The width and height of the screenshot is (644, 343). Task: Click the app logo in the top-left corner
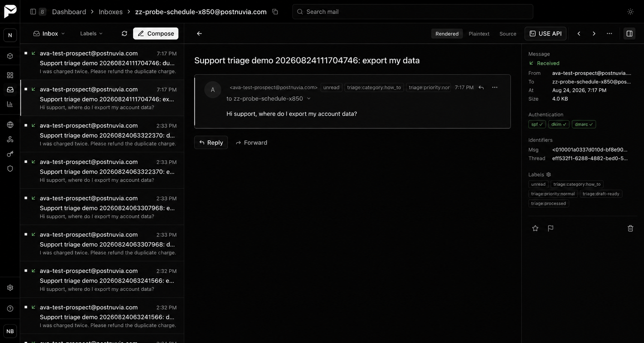pos(10,11)
